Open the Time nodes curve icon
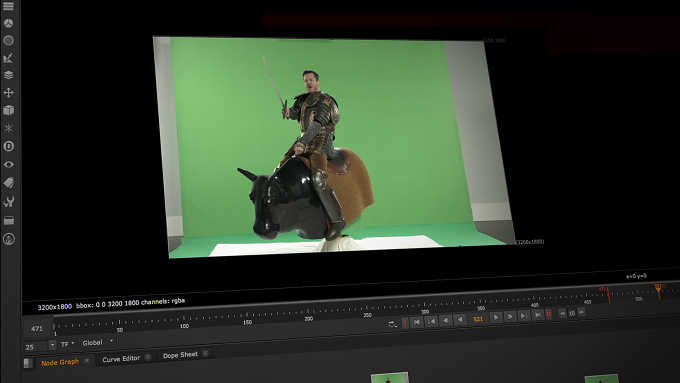Screen dimensions: 680x383 tap(8, 58)
